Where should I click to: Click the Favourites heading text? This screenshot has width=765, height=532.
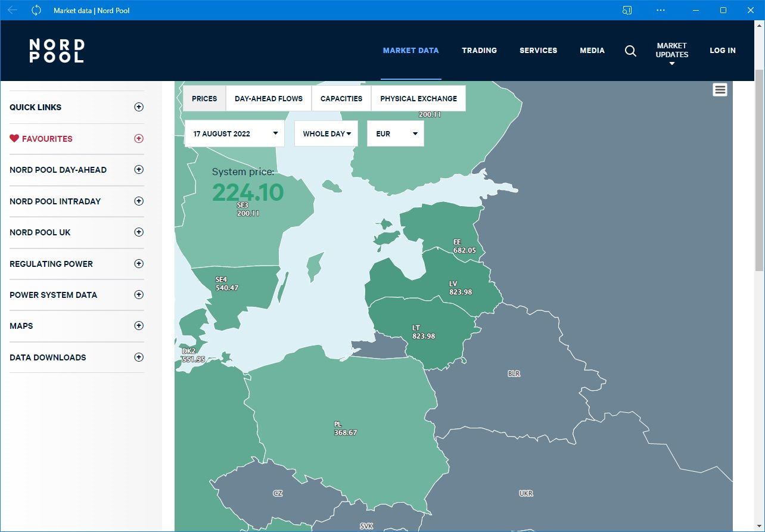(47, 139)
